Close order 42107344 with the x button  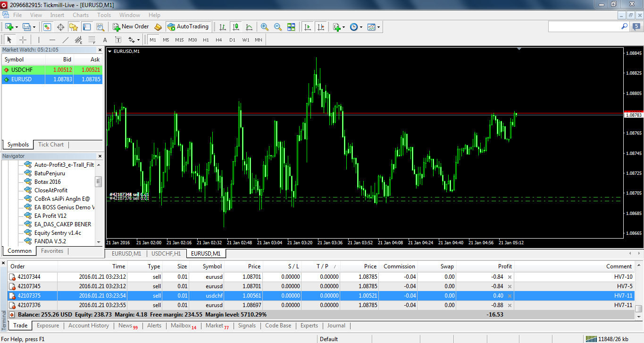510,277
